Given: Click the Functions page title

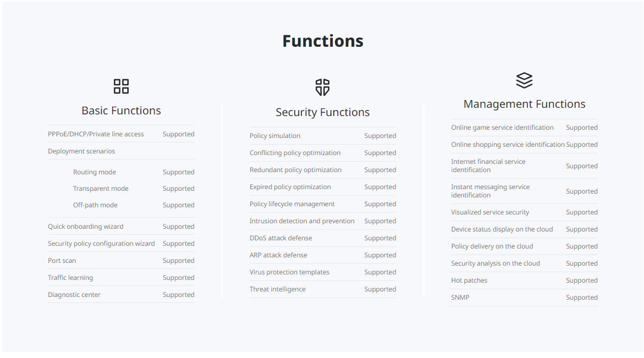Looking at the screenshot, I should tap(322, 41).
